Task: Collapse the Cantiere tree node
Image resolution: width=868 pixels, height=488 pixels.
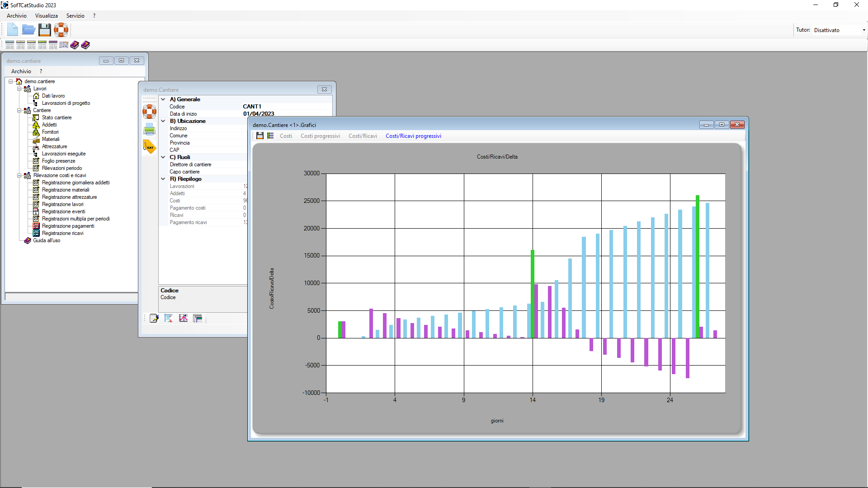Action: click(19, 110)
